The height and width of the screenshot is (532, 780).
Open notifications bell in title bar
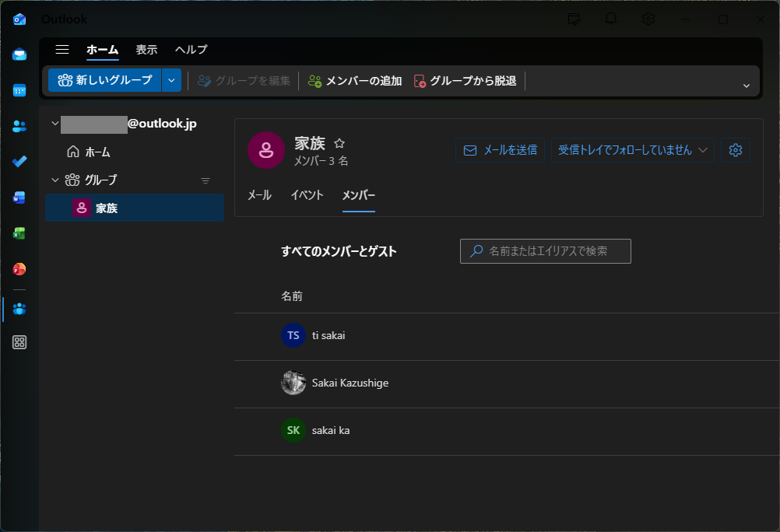(611, 19)
